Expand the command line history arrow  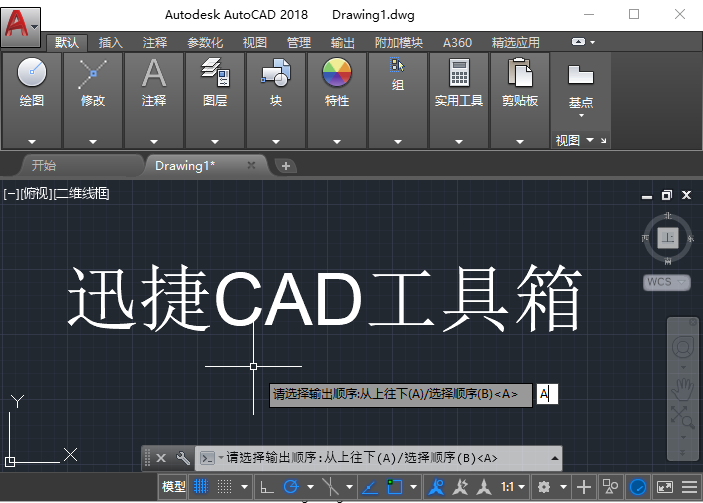555,458
